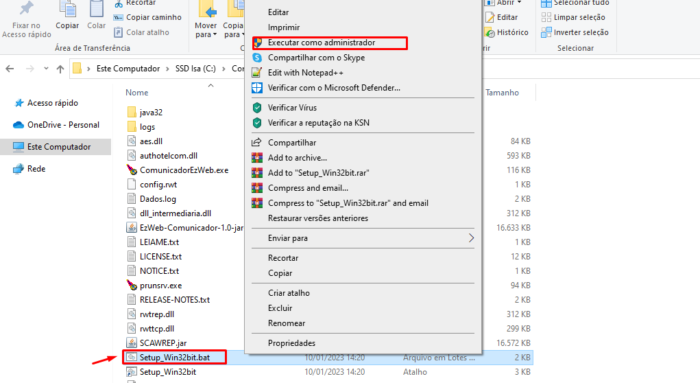Viewport: 700px width, 383px height.
Task: Click the green shield icon for Verificar Vírus
Action: (x=257, y=108)
